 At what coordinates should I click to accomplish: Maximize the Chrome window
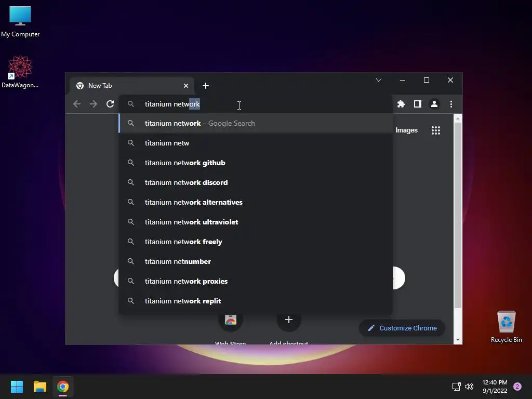[x=427, y=80]
